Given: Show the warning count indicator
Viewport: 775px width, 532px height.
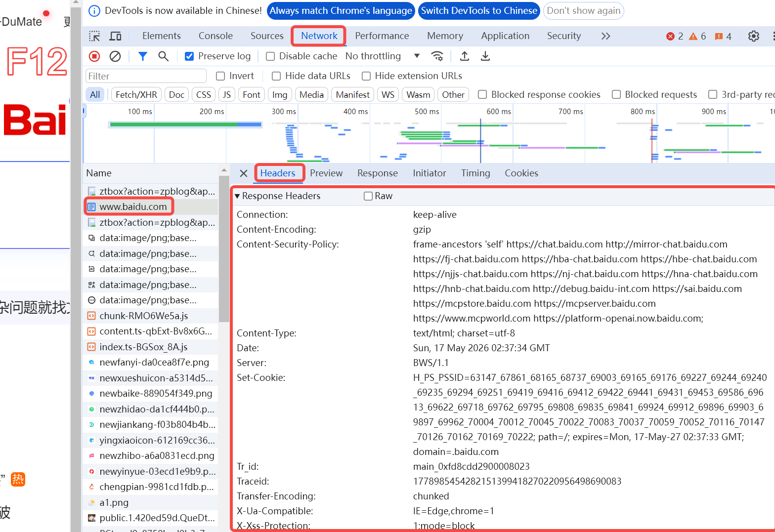Looking at the screenshot, I should tap(697, 36).
